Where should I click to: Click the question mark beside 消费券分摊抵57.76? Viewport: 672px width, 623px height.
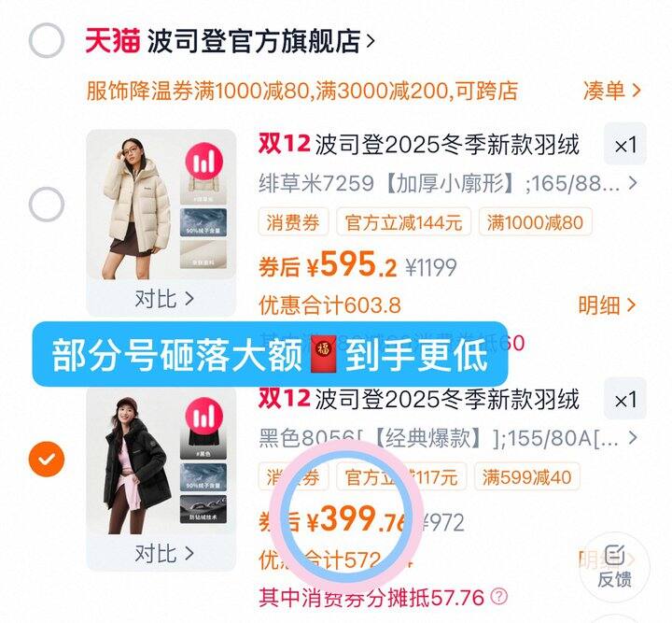point(498,596)
